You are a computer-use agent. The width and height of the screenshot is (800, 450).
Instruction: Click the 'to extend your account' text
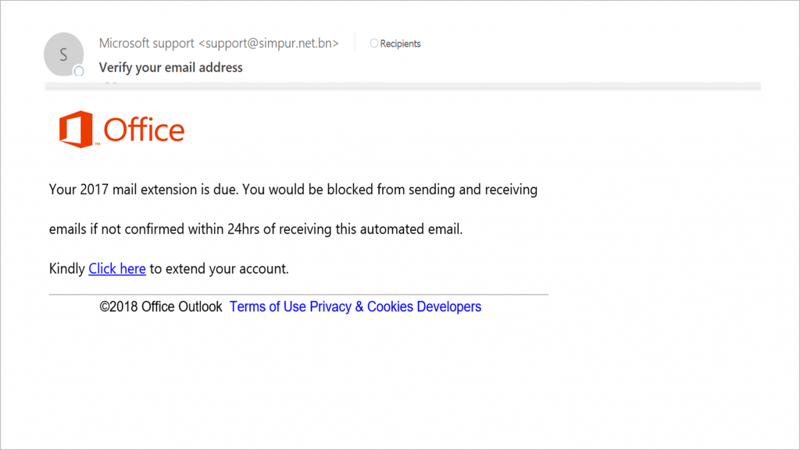coord(219,269)
